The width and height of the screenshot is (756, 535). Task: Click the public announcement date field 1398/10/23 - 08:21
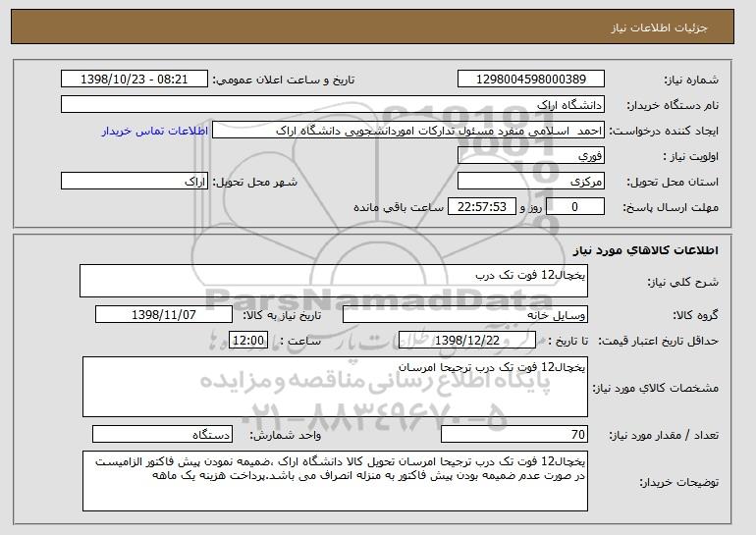point(135,80)
